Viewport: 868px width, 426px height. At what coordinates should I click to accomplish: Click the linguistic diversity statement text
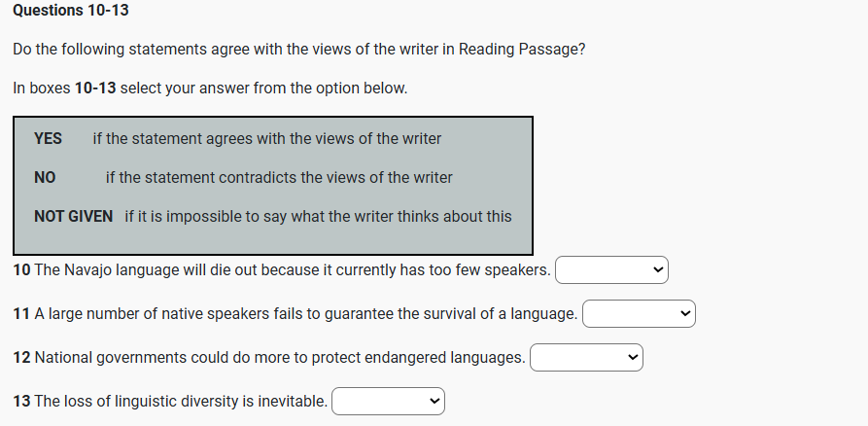point(180,401)
